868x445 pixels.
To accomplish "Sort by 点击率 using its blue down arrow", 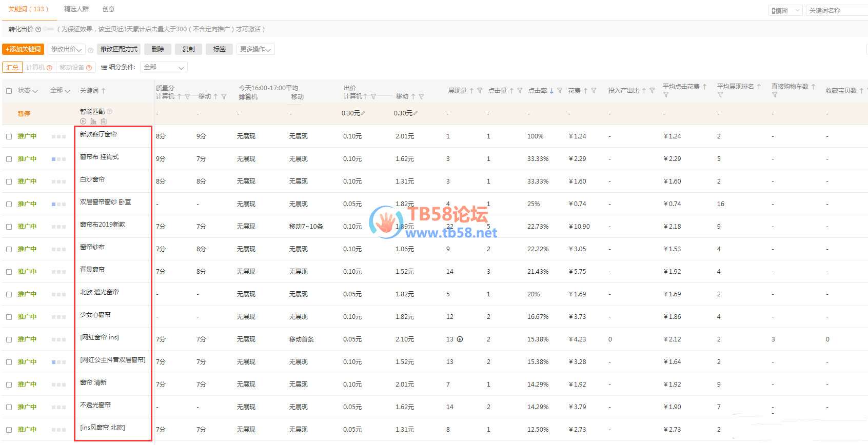I will coord(551,91).
